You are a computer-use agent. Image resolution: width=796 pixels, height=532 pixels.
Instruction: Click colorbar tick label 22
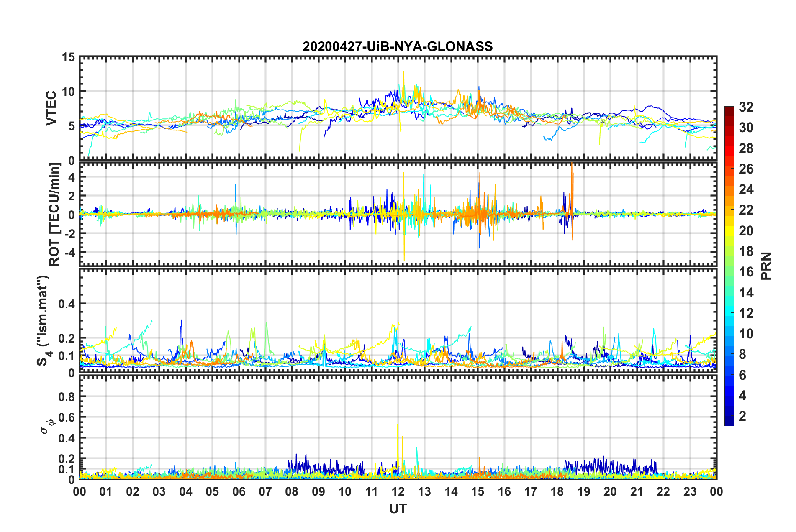746,210
